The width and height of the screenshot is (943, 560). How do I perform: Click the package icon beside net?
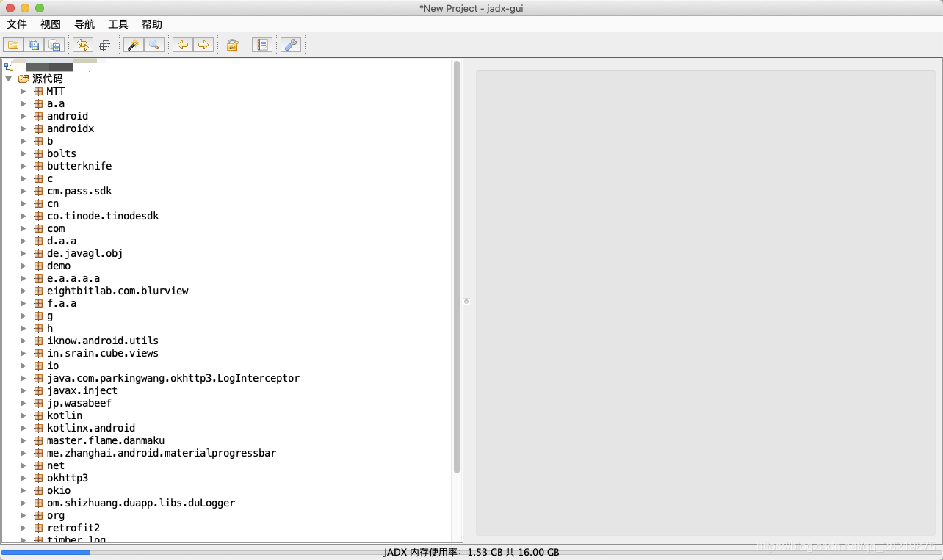point(38,465)
